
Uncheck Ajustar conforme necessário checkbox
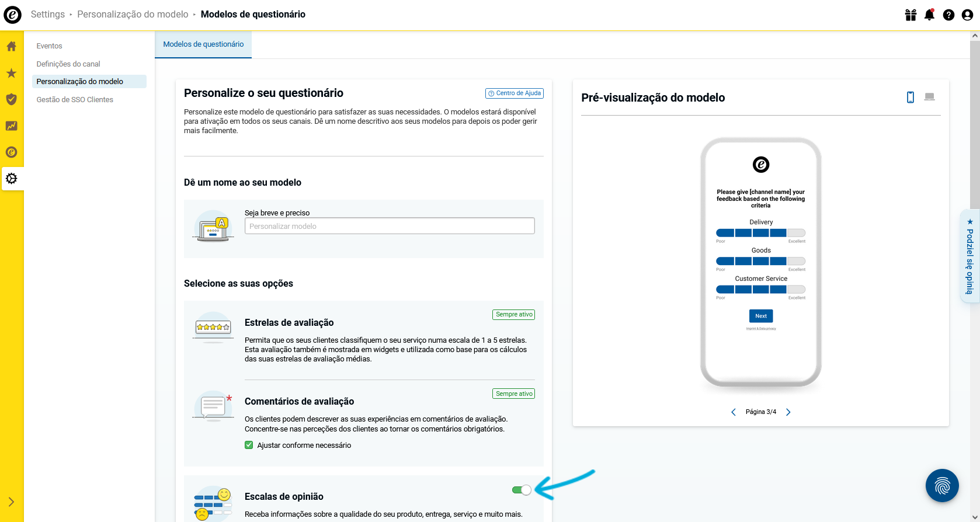coord(249,445)
